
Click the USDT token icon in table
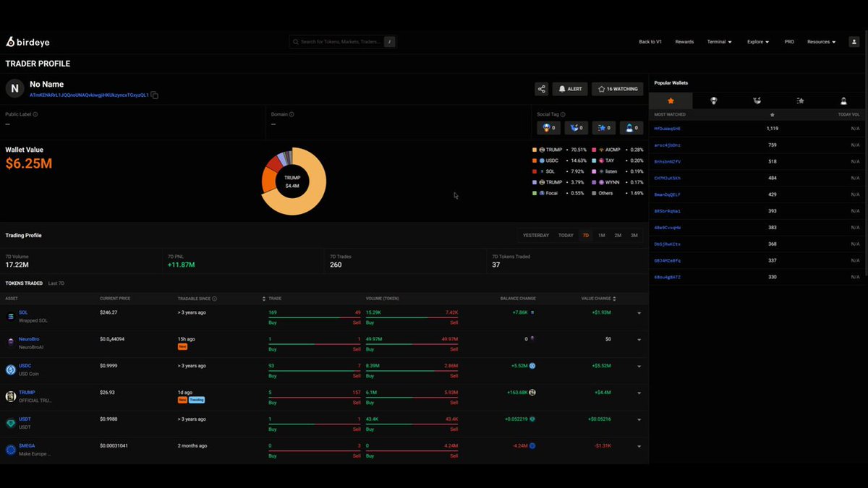(x=11, y=423)
